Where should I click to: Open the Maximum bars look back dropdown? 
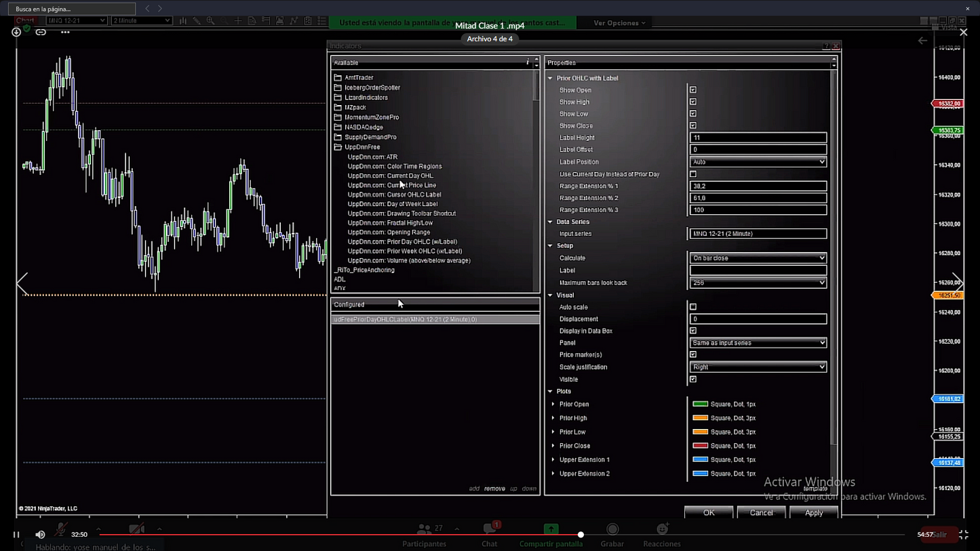[758, 283]
